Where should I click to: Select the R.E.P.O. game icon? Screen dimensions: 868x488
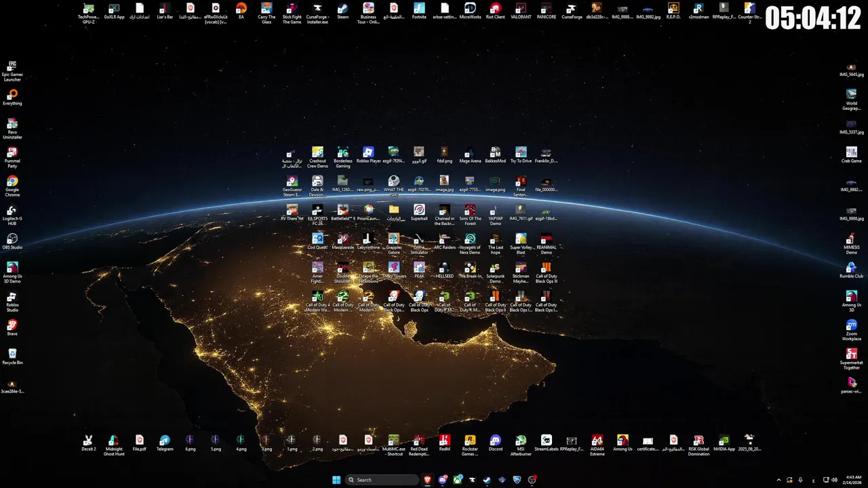click(x=673, y=12)
